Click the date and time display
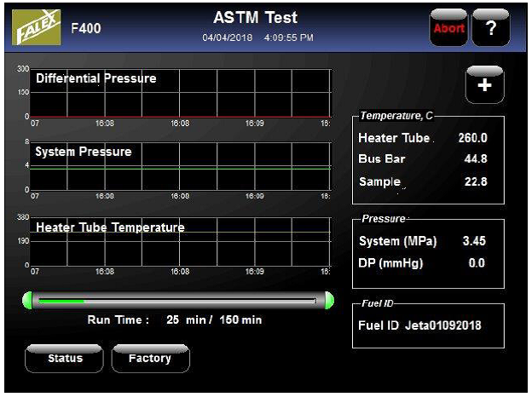 click(257, 38)
